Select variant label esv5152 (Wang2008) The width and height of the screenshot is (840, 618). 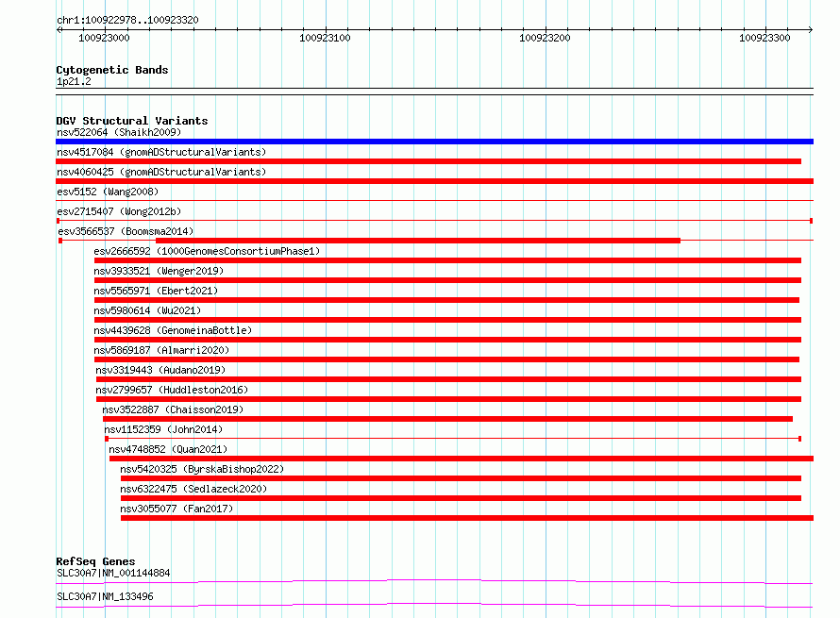[108, 192]
